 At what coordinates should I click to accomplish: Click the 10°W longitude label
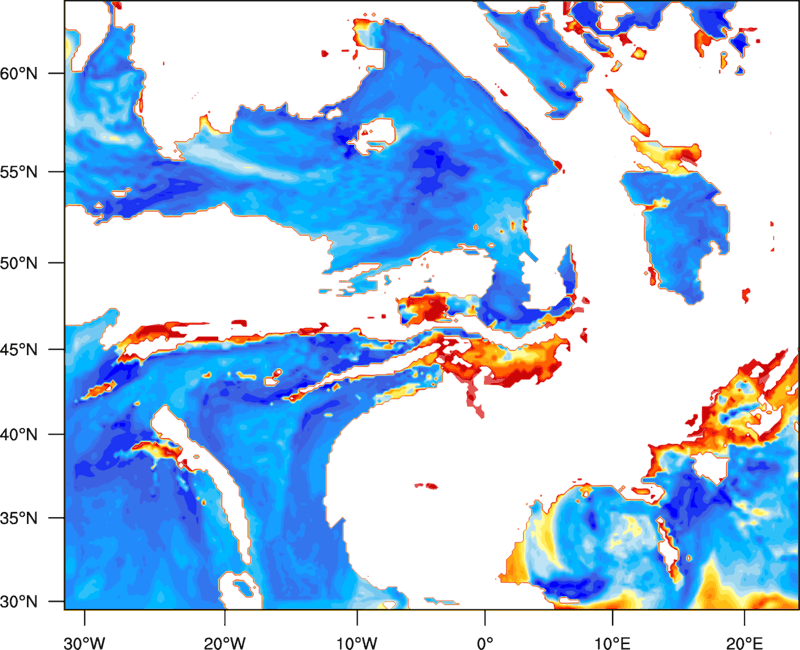[x=357, y=643]
